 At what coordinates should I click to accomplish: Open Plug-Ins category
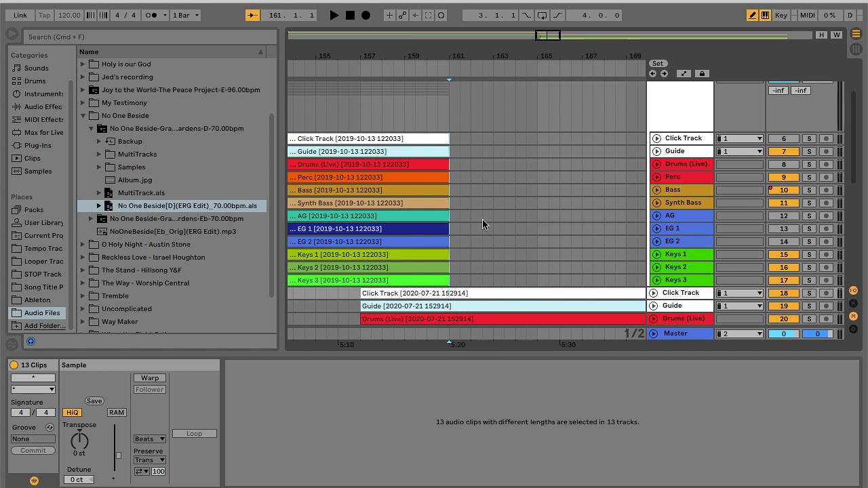37,145
